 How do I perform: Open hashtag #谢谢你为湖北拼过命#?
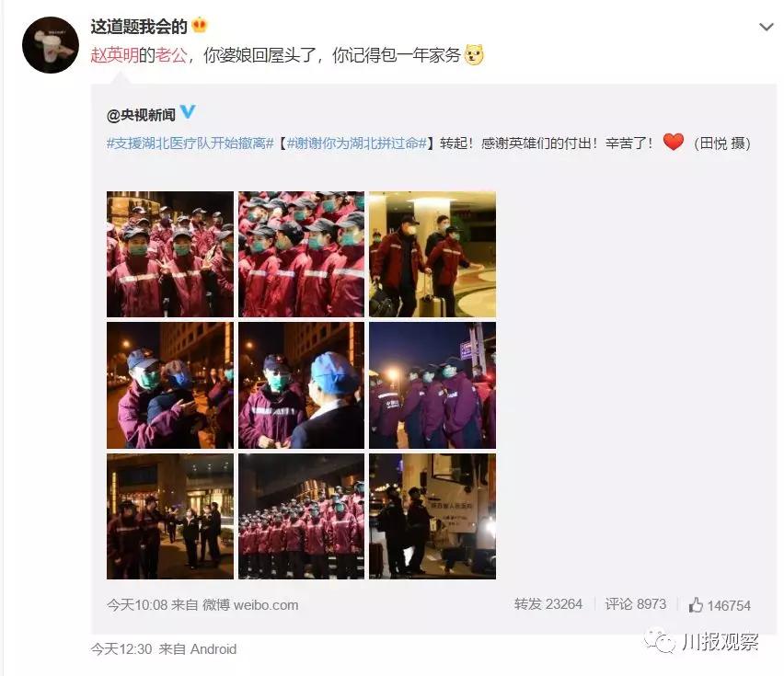(357, 143)
